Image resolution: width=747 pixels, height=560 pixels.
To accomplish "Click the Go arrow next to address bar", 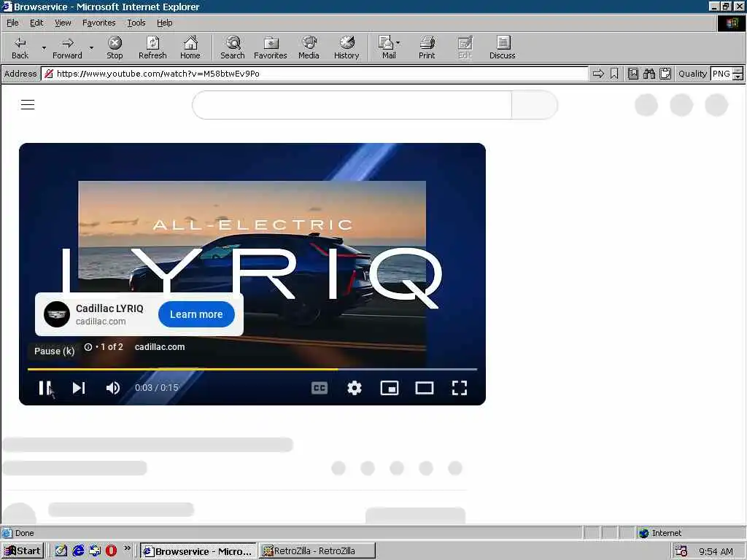I will 598,74.
